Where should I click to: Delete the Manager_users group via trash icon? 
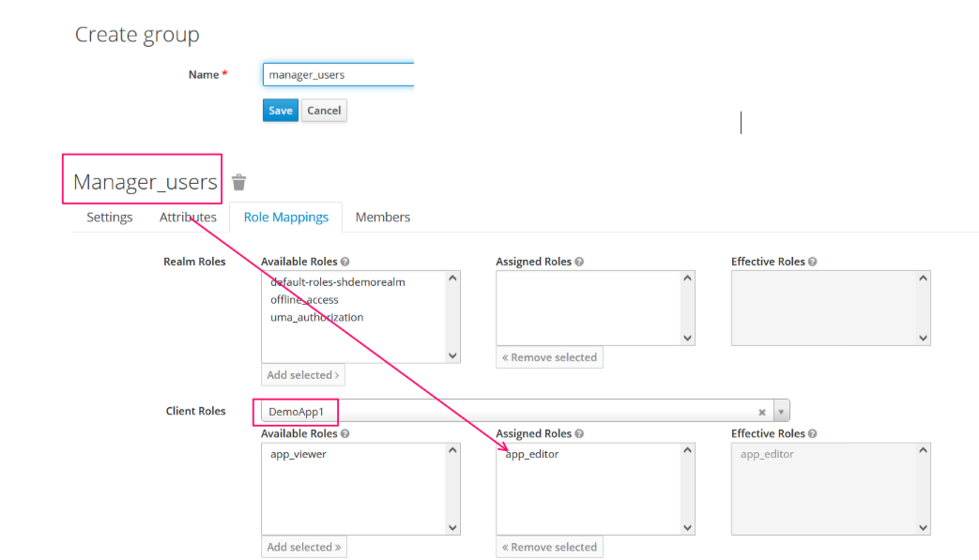tap(239, 182)
